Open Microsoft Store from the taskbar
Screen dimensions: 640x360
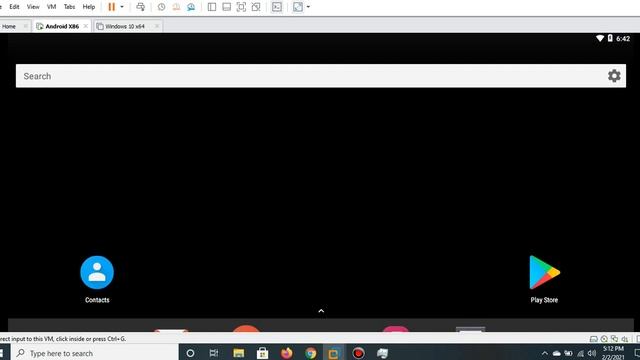[262, 353]
